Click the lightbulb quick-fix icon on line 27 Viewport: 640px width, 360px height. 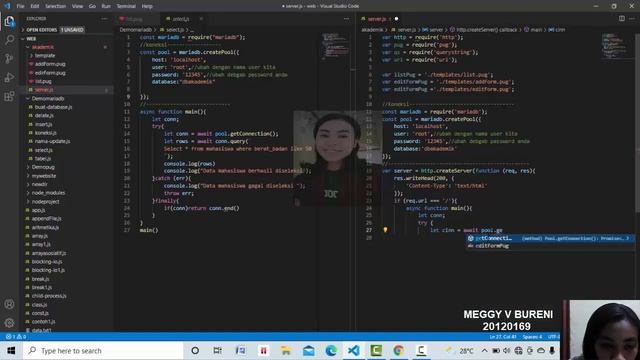coord(385,230)
